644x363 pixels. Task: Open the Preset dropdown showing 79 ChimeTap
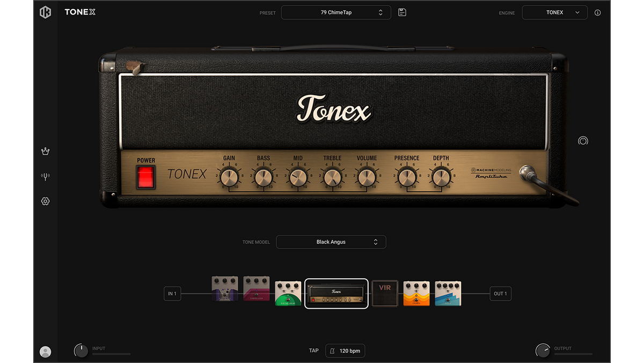336,12
